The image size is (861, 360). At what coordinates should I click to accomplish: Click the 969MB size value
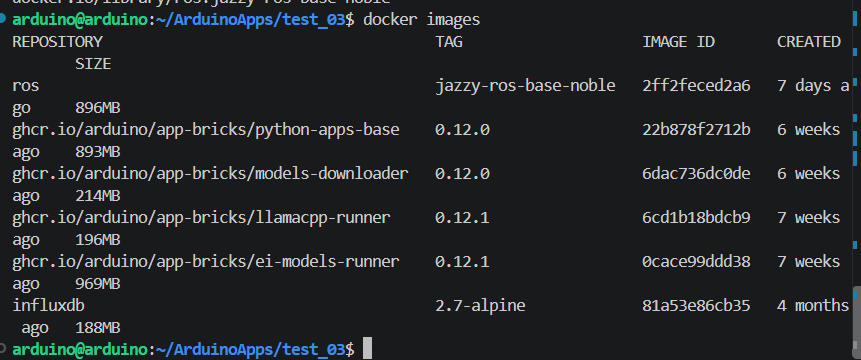point(98,284)
